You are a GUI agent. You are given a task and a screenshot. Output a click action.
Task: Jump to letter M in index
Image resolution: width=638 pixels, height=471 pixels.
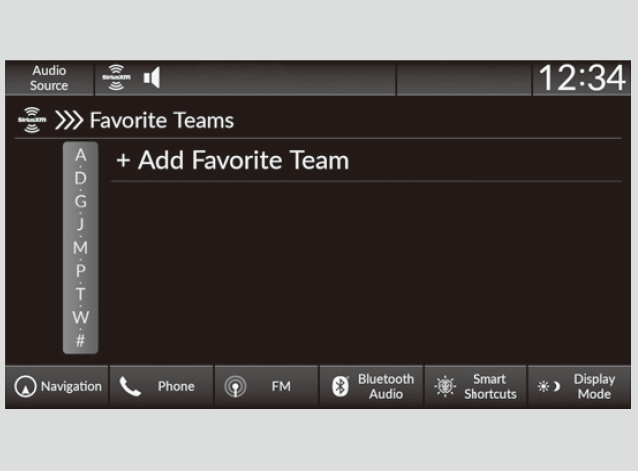[x=81, y=247]
